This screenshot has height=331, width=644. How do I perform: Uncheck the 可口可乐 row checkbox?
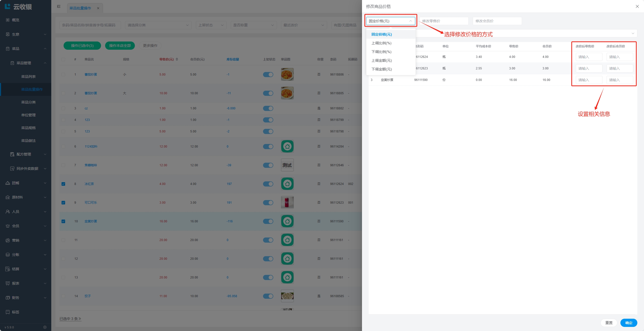[63, 203]
